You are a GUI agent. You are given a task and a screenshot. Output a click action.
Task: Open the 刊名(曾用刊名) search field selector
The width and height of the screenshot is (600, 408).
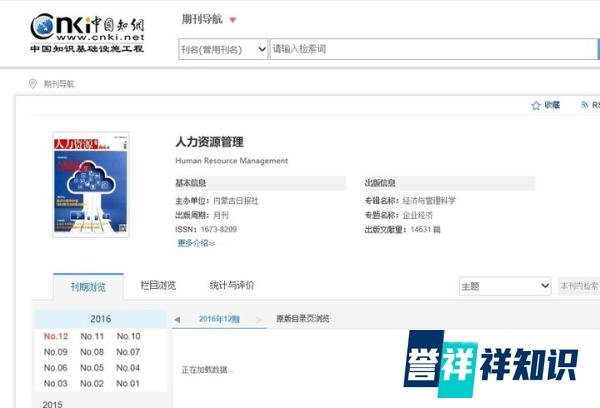pyautogui.click(x=223, y=49)
